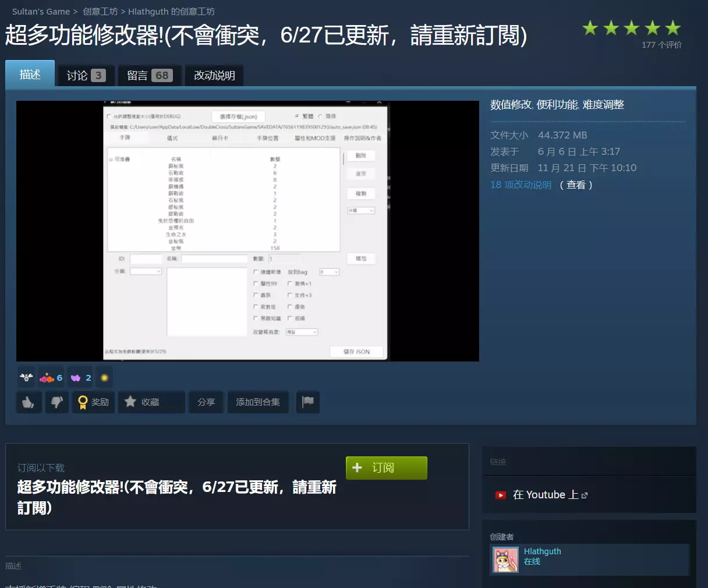Open the 讨论 tab with 3 threads
Image resolution: width=708 pixels, height=588 pixels.
(86, 76)
